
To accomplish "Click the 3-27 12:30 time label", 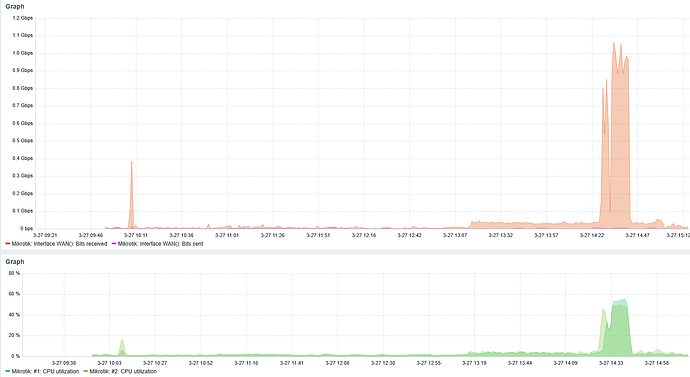I will pyautogui.click(x=383, y=363).
